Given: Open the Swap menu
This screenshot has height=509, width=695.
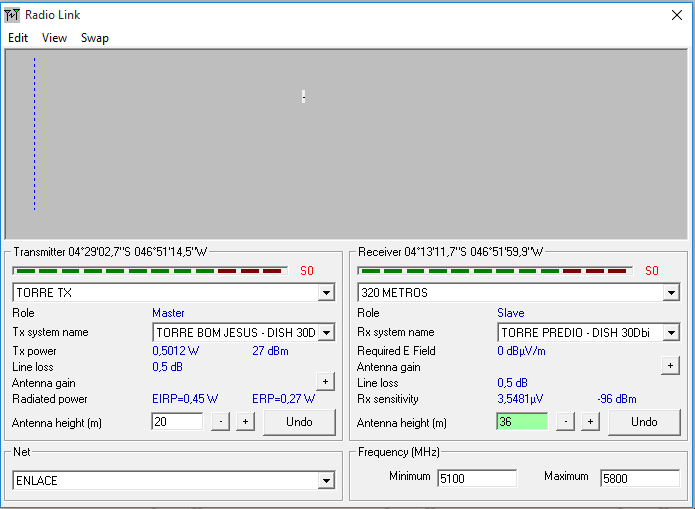Looking at the screenshot, I should coord(95,38).
